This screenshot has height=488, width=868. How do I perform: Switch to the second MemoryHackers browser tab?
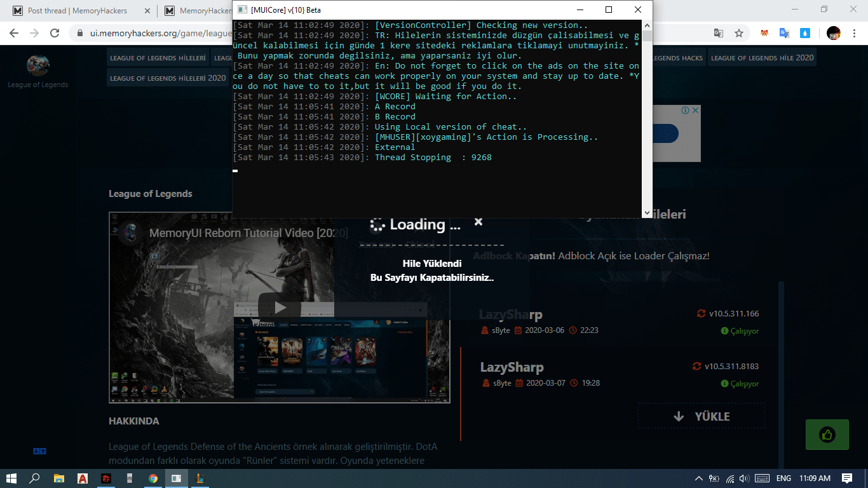coord(196,11)
